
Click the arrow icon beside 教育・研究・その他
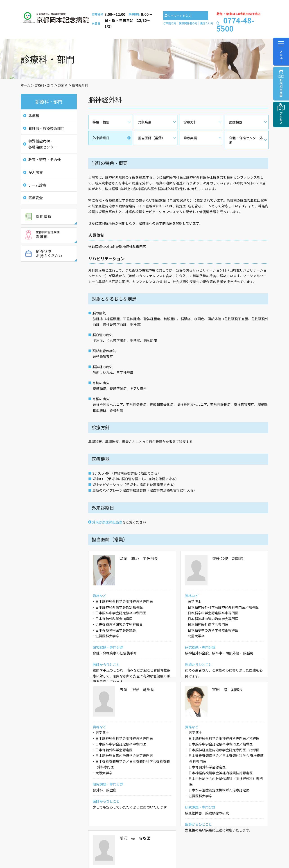(x=25, y=160)
